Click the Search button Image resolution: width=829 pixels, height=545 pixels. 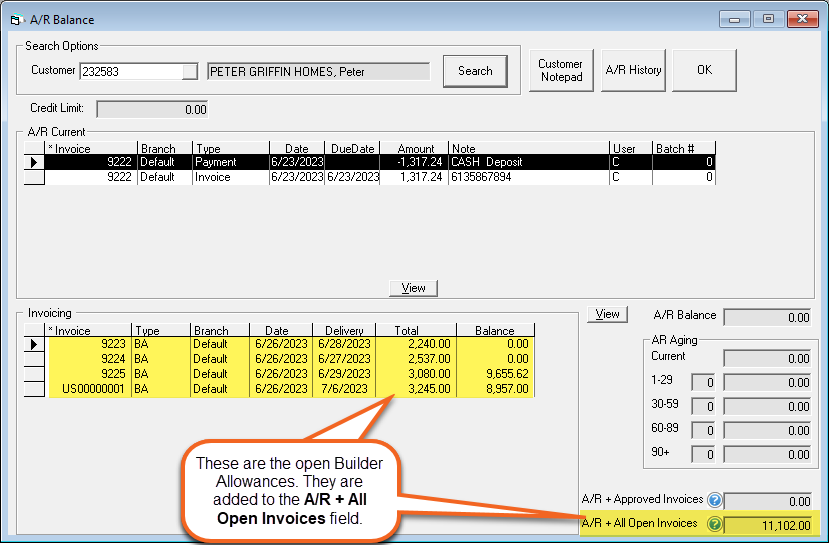click(475, 71)
